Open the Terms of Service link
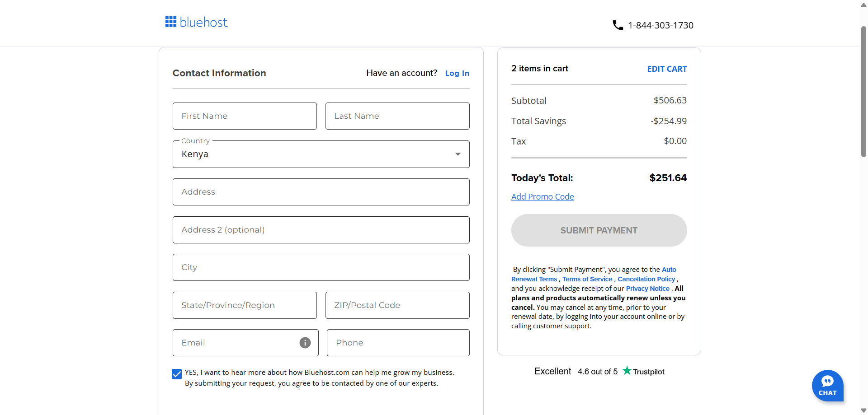 pos(587,279)
